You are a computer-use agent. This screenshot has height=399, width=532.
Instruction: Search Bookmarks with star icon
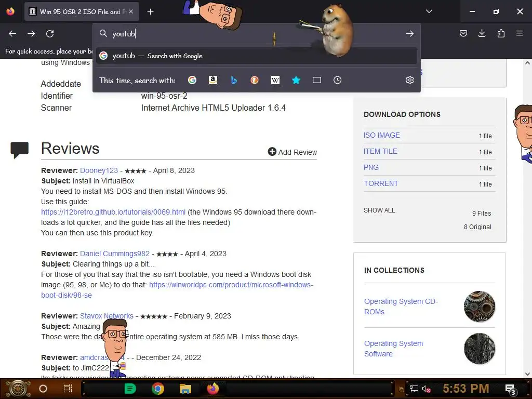click(x=296, y=80)
